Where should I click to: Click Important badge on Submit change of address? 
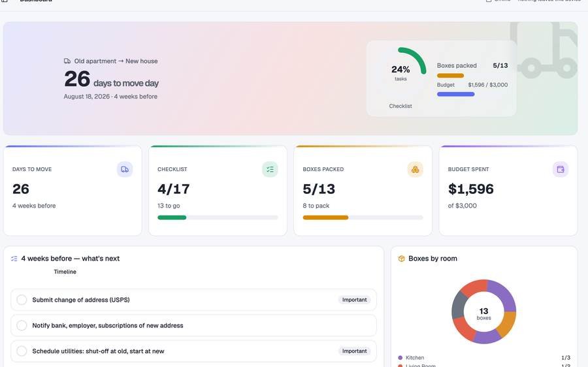coord(354,300)
